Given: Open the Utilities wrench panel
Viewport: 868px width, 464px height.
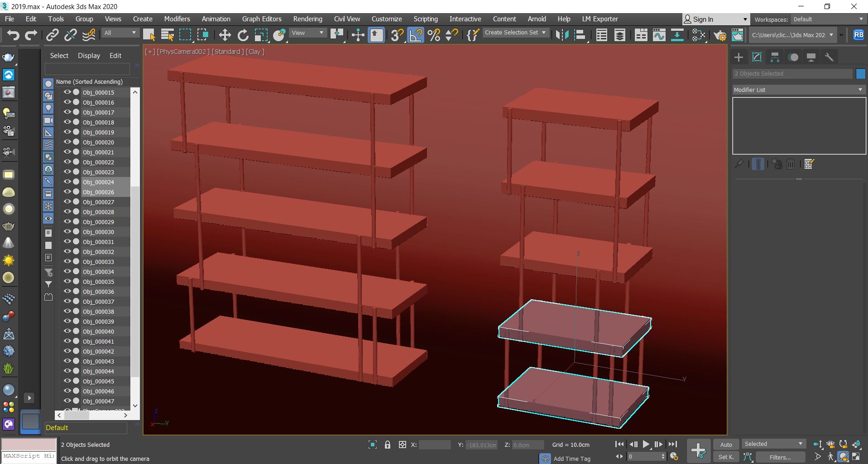Looking at the screenshot, I should 829,57.
